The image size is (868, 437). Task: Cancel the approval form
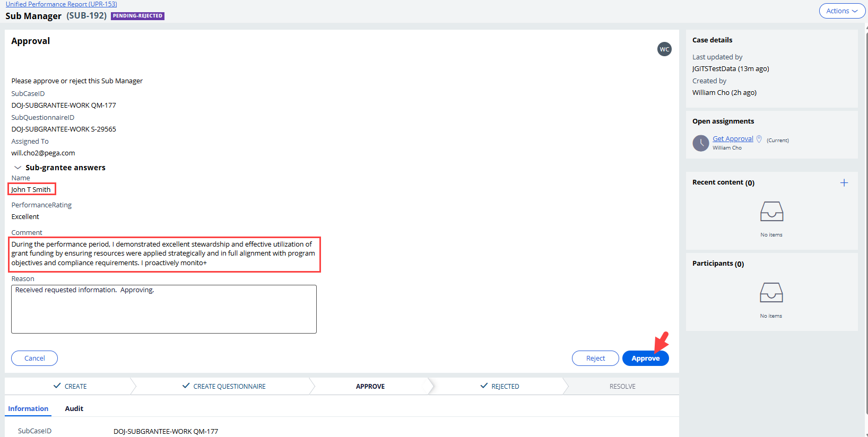click(34, 359)
